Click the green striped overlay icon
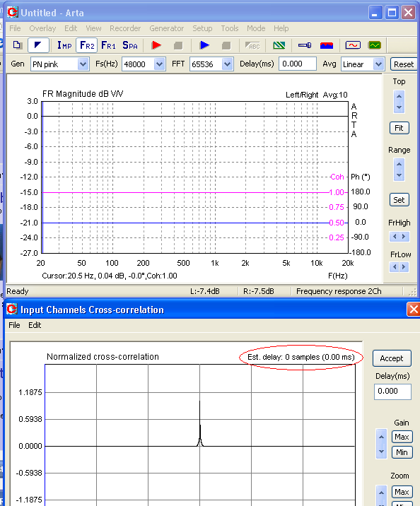420x506 pixels. tap(279, 45)
